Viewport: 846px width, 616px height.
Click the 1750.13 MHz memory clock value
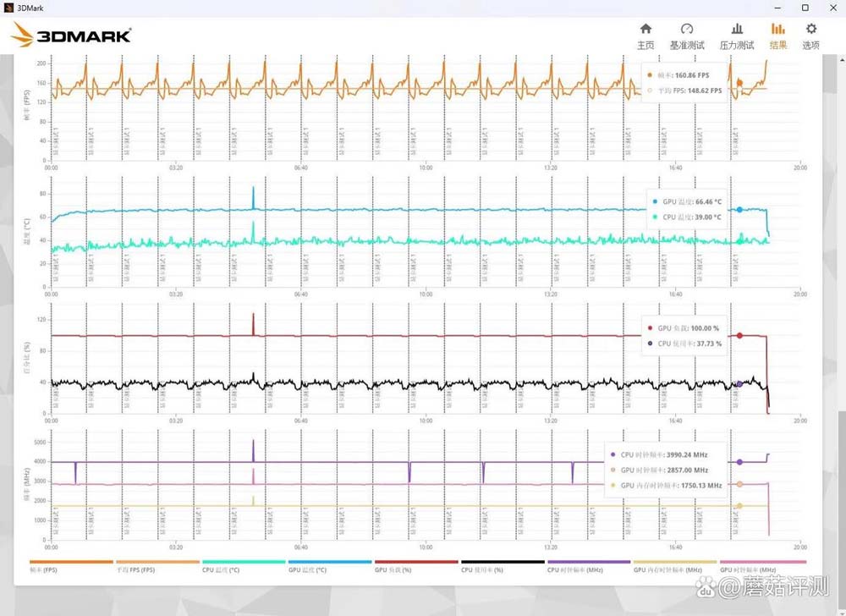(x=700, y=486)
